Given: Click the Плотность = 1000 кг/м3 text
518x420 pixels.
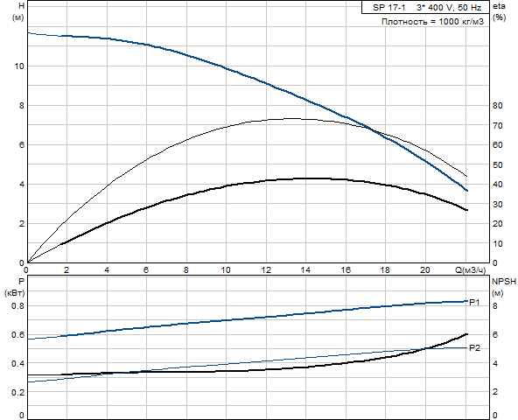Looking at the screenshot, I should pos(432,22).
